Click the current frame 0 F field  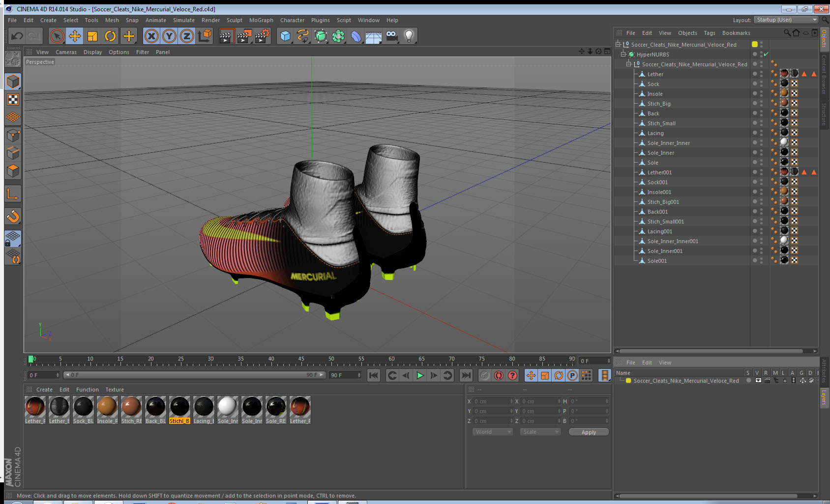click(x=43, y=375)
